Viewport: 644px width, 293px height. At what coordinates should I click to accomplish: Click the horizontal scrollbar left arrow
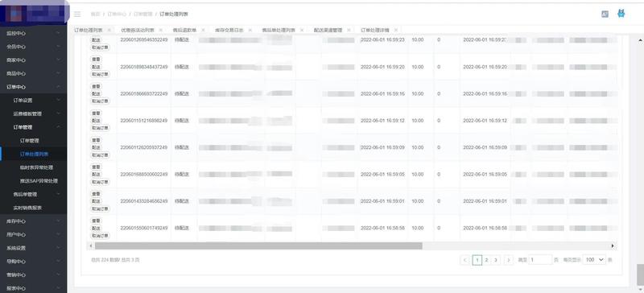click(90, 246)
